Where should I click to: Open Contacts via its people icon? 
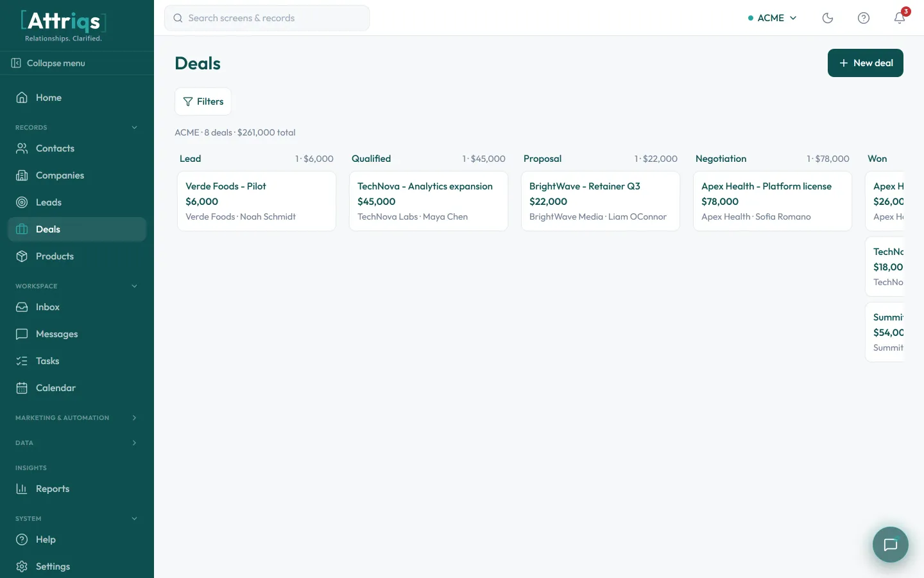(22, 148)
